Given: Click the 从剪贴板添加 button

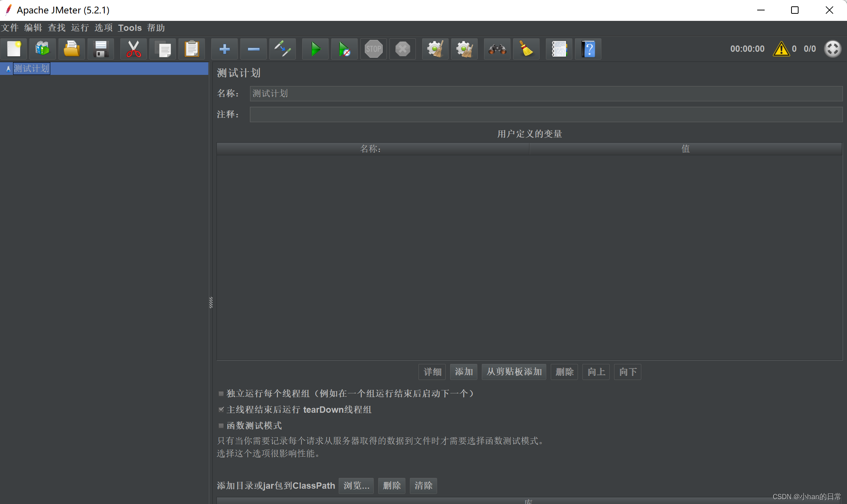Looking at the screenshot, I should pos(513,372).
